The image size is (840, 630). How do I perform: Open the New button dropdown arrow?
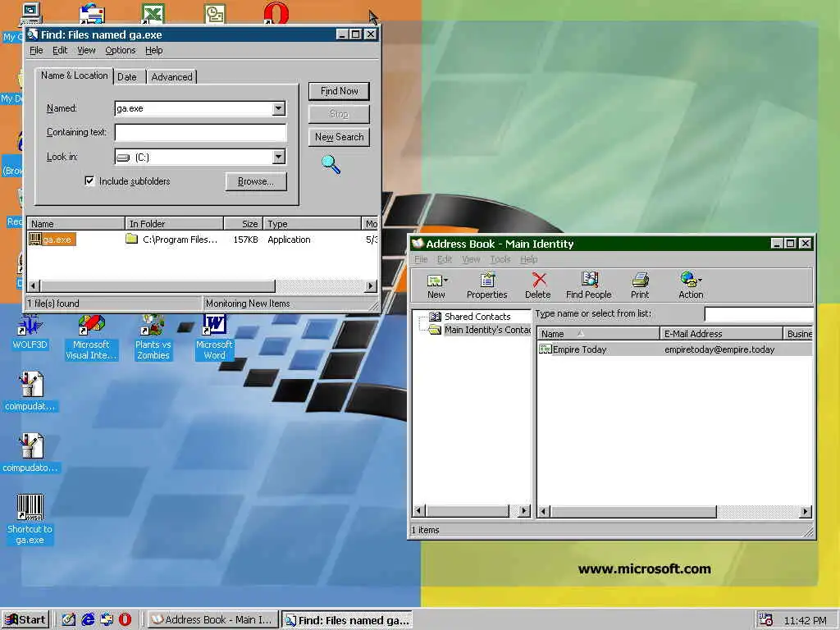(x=445, y=281)
